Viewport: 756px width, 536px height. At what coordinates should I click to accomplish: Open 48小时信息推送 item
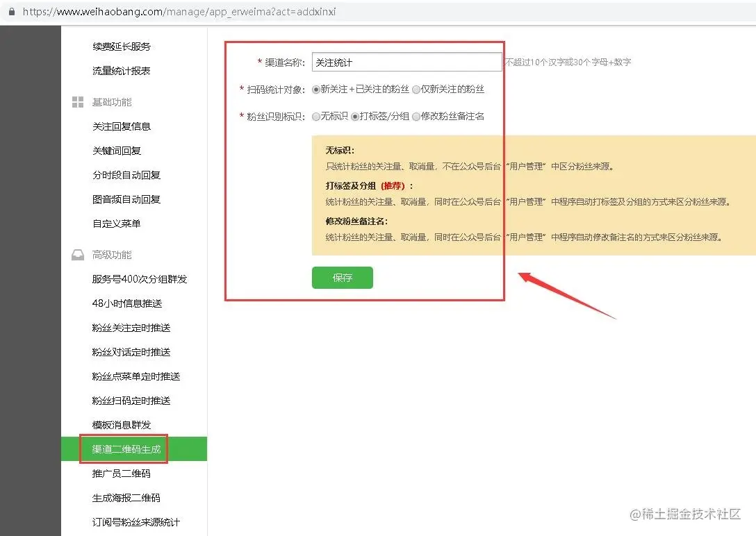(126, 303)
